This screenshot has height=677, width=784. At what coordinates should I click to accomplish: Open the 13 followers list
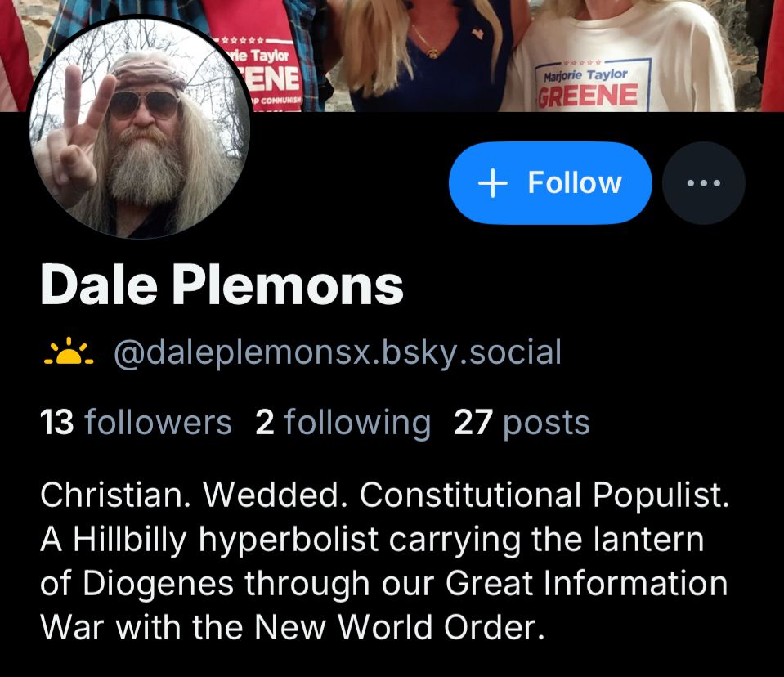pyautogui.click(x=136, y=423)
